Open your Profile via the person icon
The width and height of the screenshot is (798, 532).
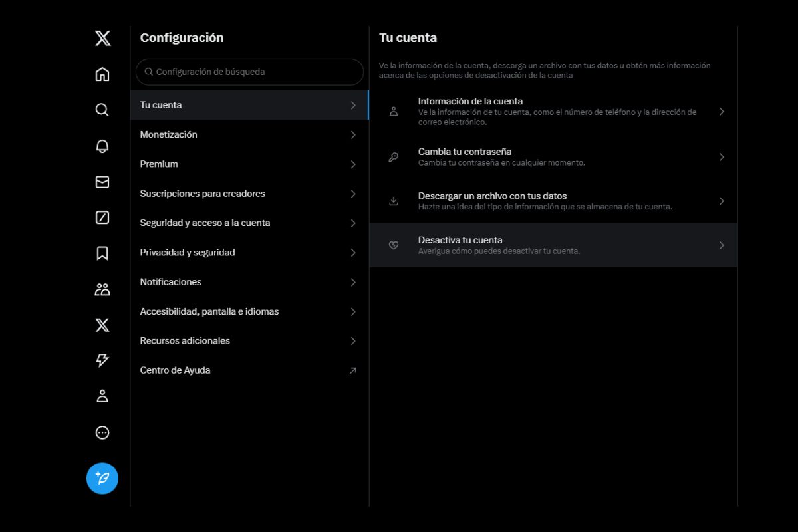pyautogui.click(x=102, y=396)
